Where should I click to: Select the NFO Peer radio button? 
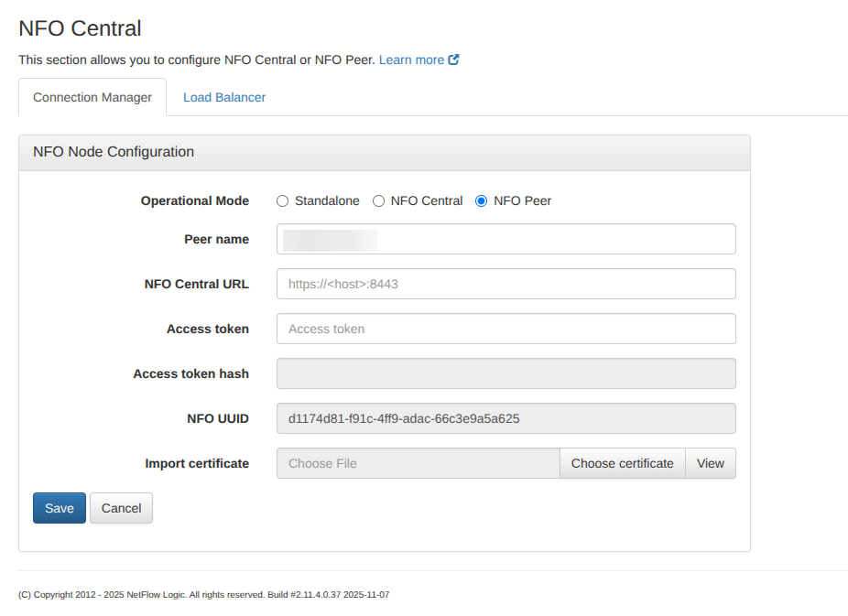[x=482, y=201]
